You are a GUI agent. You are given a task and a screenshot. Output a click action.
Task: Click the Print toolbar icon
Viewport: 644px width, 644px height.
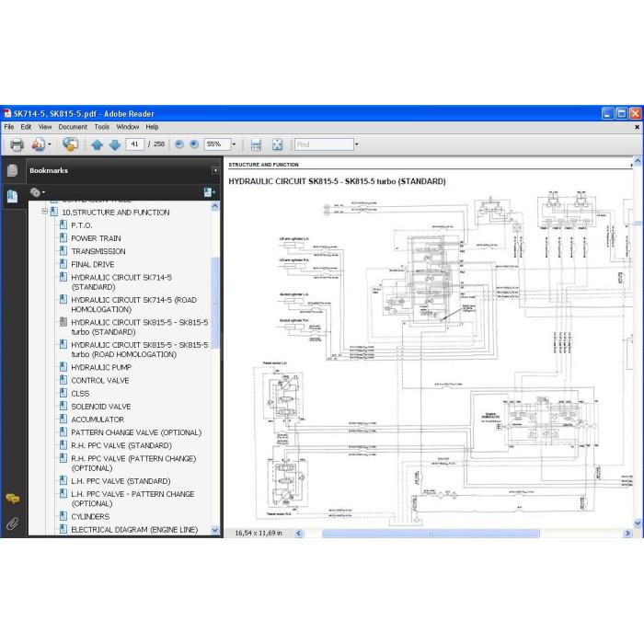[17, 144]
